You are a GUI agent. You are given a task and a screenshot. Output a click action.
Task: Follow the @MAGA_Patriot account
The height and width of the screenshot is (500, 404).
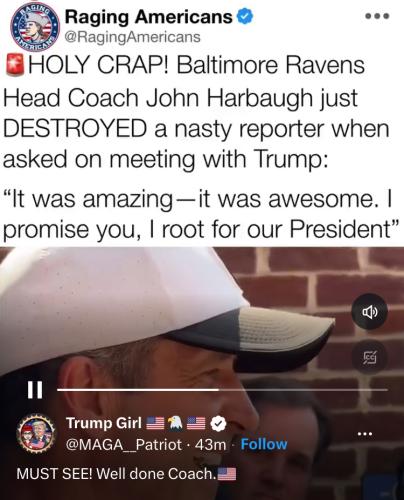tap(264, 444)
